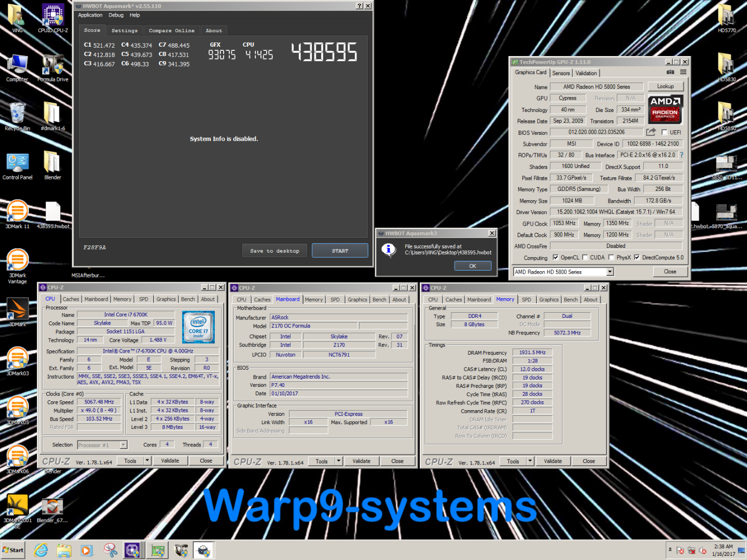Click Save to desktop button
Screen dimensions: 747x560
274,251
